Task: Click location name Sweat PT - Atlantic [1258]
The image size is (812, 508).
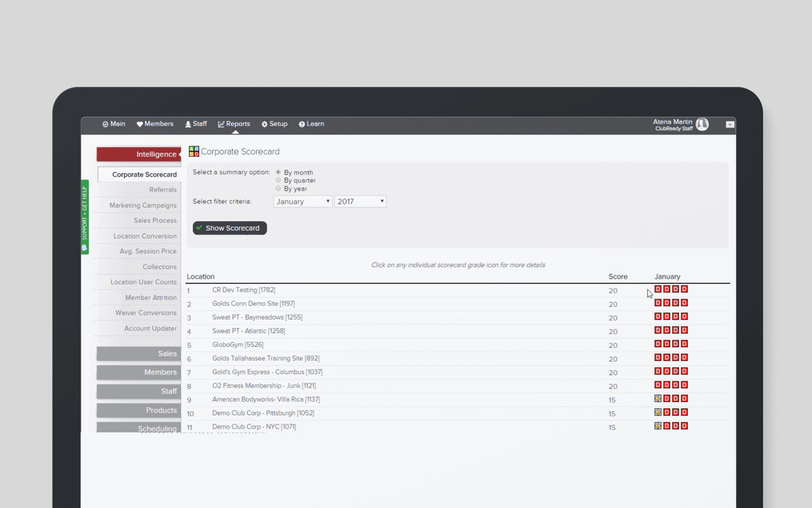Action: point(248,331)
